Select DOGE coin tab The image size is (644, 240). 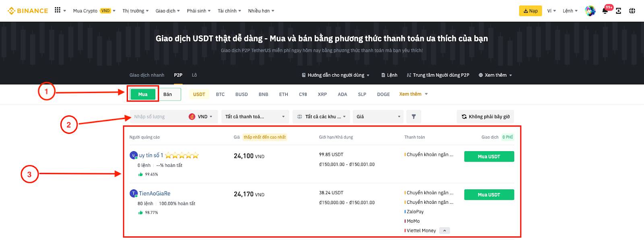tap(383, 94)
